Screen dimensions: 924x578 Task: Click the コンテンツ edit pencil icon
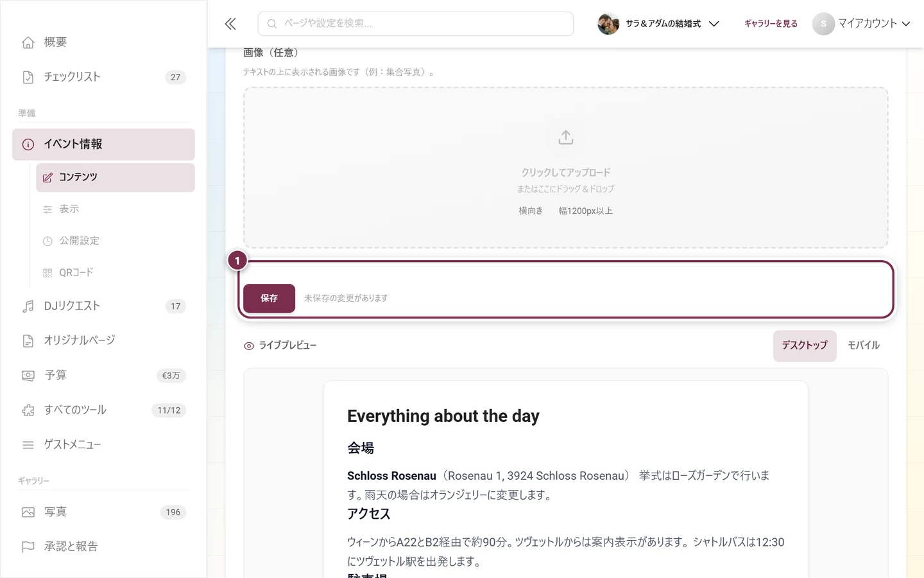47,177
